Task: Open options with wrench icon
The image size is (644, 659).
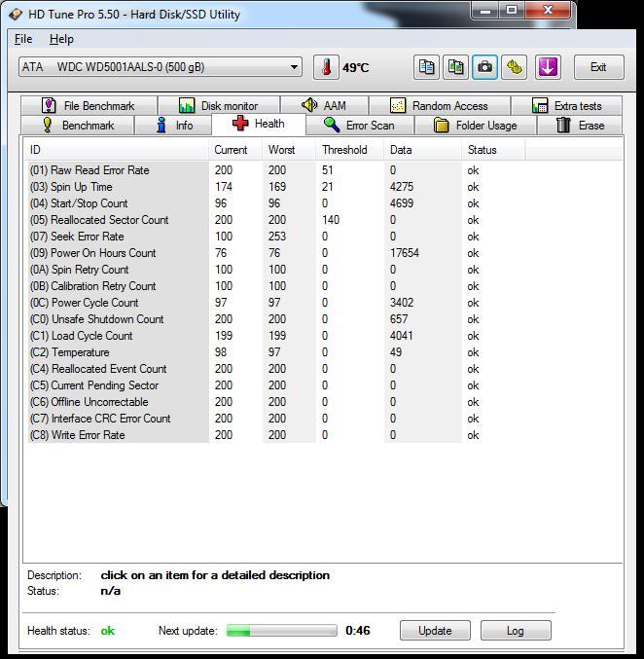Action: pos(515,67)
